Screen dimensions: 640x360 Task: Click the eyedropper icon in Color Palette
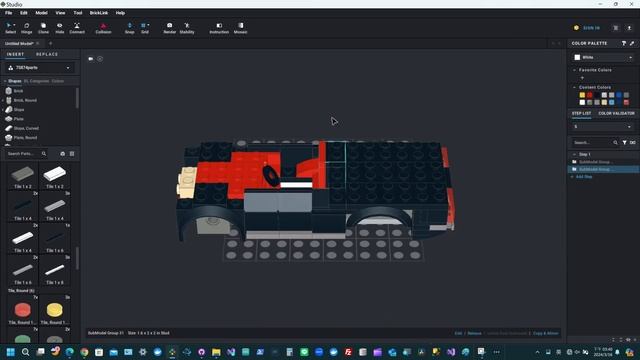pos(632,43)
